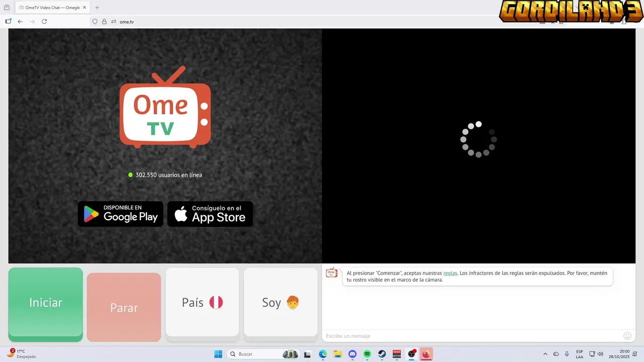Start chatting with Iniciar button
This screenshot has height=362, width=644.
(x=46, y=304)
